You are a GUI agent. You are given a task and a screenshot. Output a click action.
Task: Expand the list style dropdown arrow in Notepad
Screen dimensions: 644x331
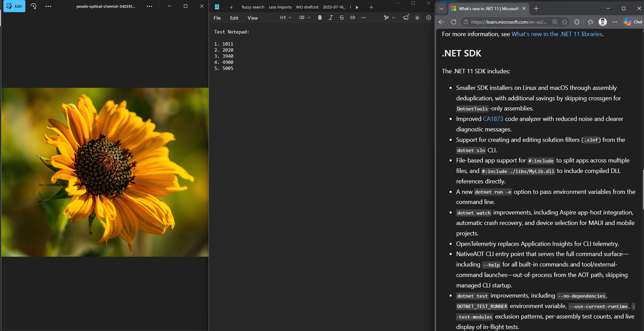pos(309,18)
